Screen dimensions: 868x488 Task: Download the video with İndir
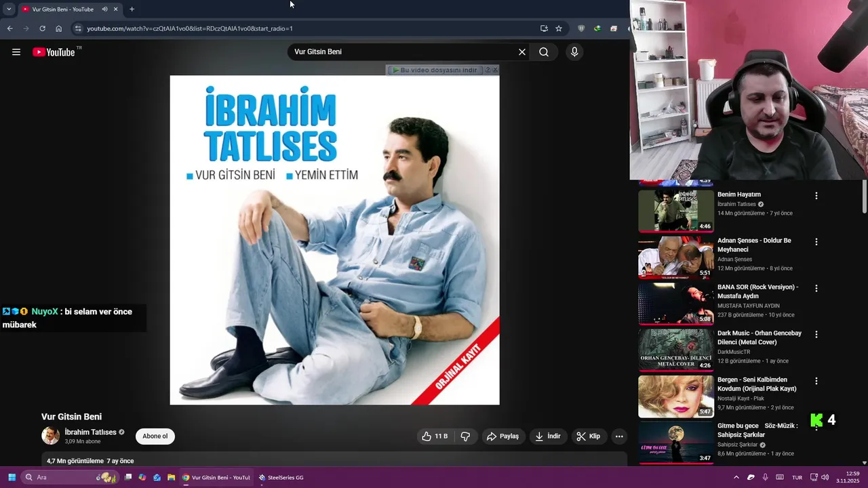point(548,436)
